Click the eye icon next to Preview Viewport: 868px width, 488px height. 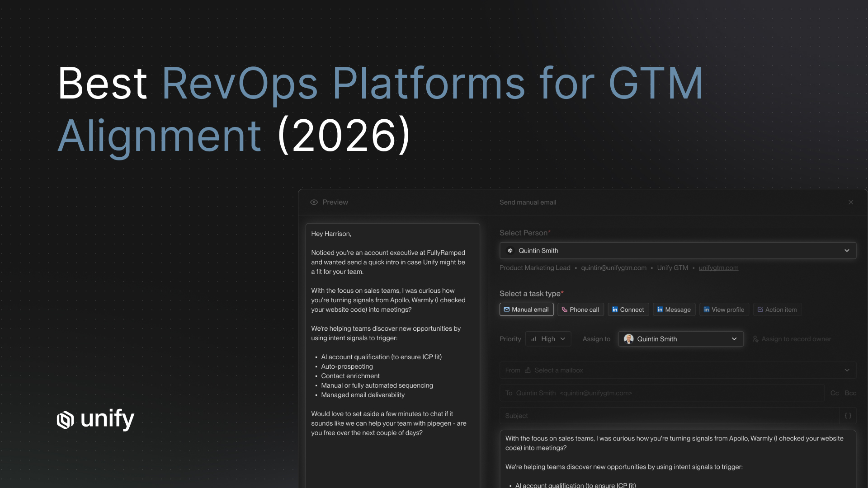[314, 202]
